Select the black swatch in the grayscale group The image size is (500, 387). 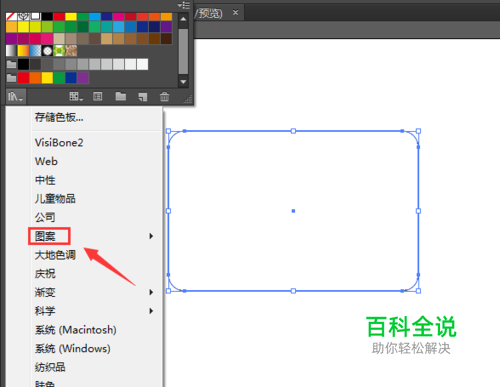pyautogui.click(x=23, y=64)
